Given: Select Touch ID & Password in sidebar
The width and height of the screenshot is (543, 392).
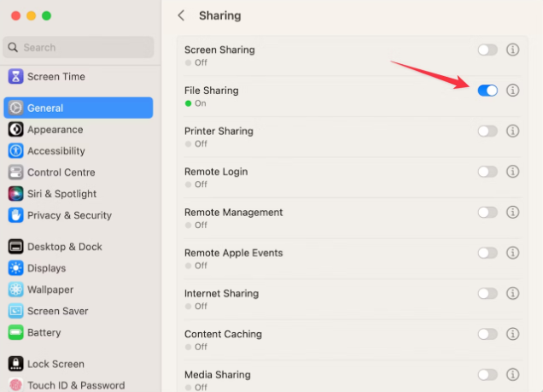Looking at the screenshot, I should click(79, 385).
